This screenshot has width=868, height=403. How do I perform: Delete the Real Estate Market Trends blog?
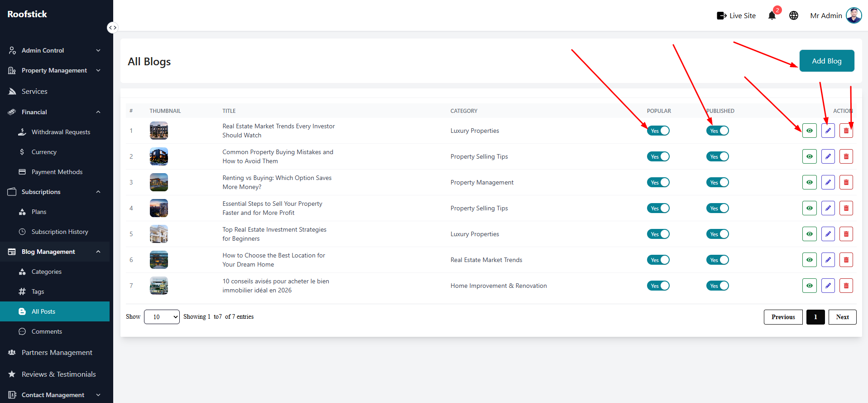tap(846, 131)
